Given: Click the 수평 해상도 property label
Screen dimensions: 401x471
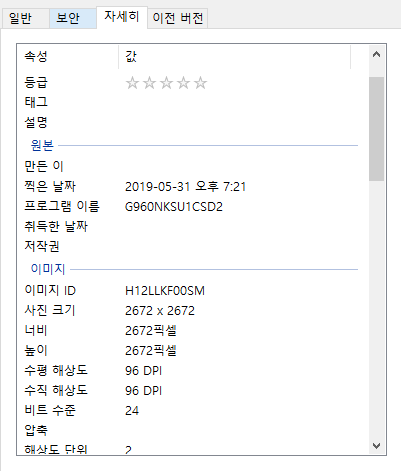Looking at the screenshot, I should pos(56,370).
